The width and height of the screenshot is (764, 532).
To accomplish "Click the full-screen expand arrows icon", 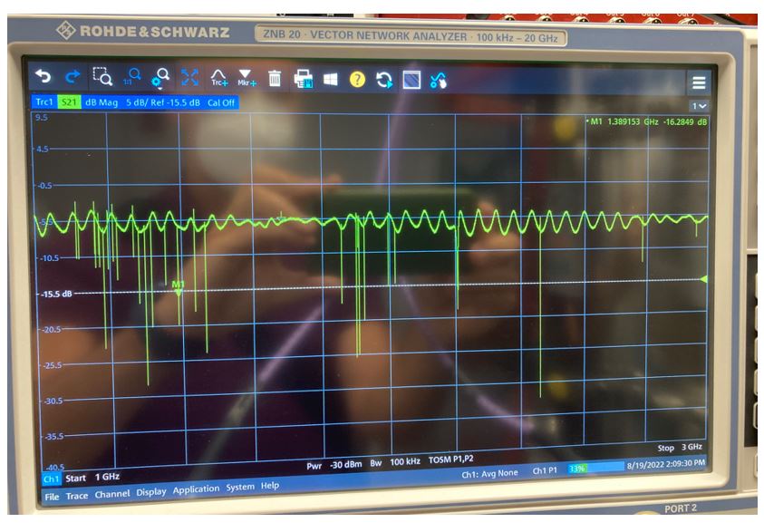I will point(189,79).
